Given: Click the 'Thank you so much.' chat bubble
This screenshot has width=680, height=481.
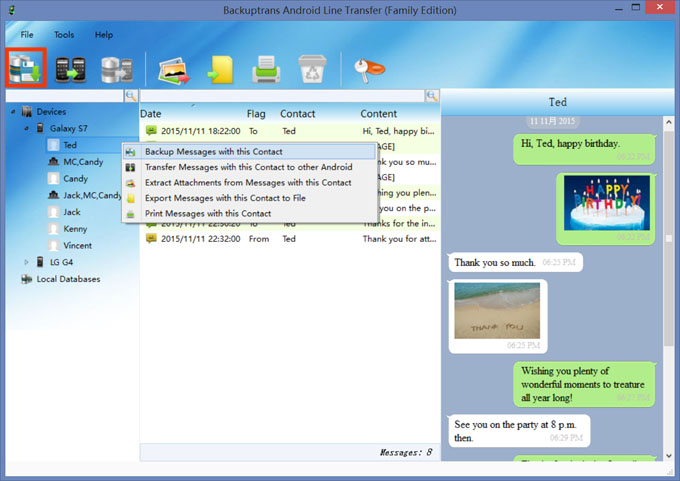Looking at the screenshot, I should coord(515,262).
